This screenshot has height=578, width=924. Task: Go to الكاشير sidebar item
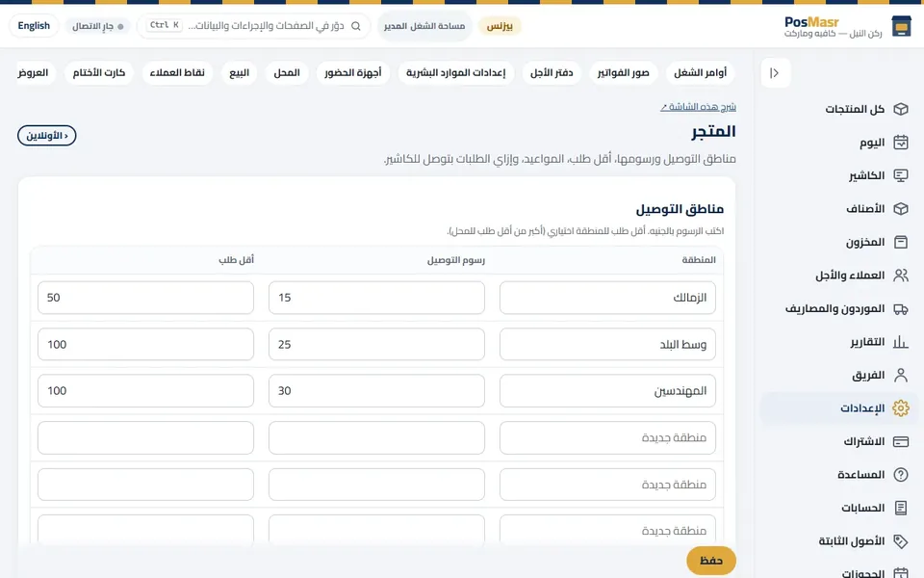tap(839, 175)
